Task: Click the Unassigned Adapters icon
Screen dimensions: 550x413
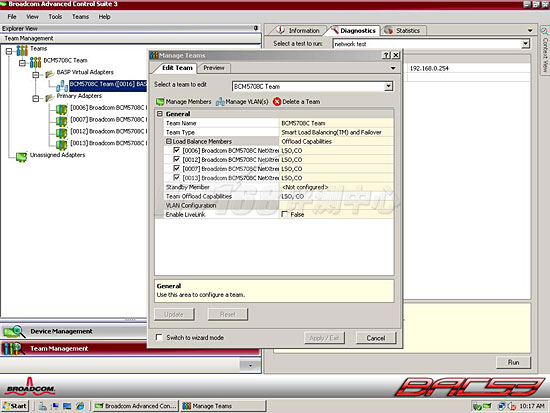Action: [21, 156]
